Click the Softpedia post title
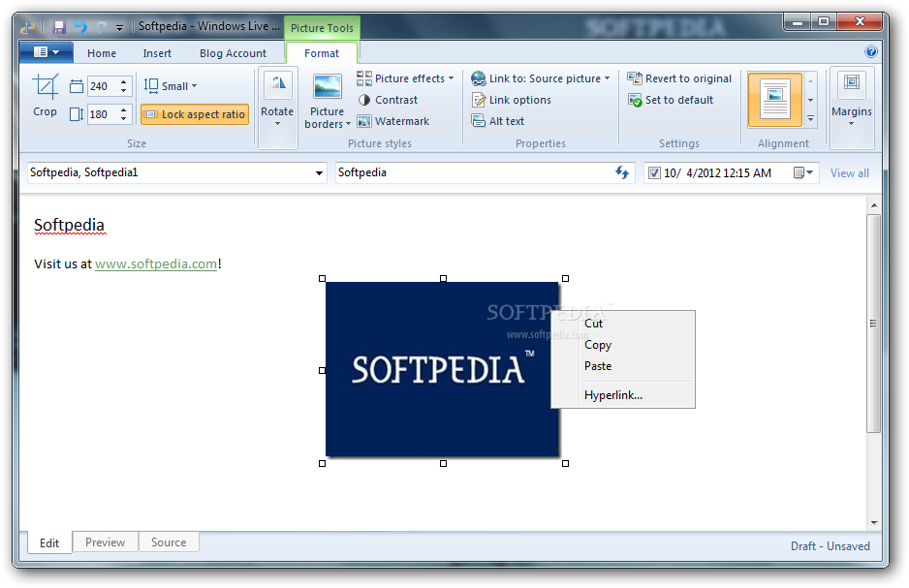909x588 pixels. (x=69, y=225)
